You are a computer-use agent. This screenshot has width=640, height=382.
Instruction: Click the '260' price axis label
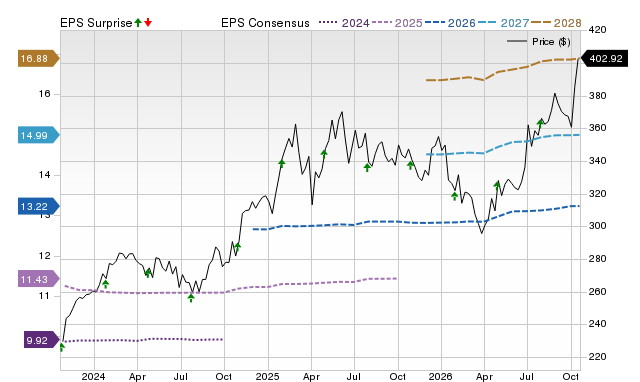(597, 292)
